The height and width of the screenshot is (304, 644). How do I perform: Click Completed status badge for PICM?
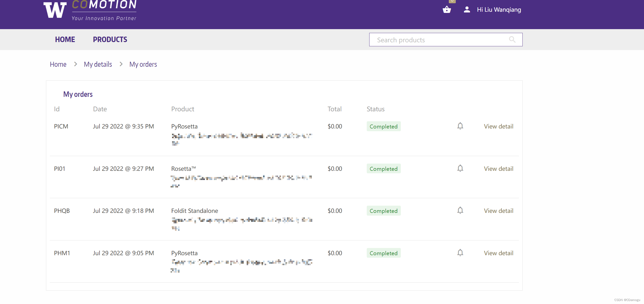383,126
